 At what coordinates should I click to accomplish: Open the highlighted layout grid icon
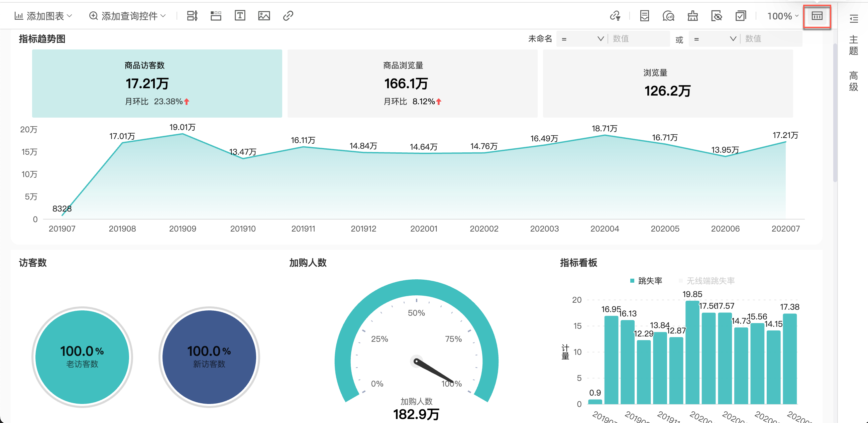coord(817,15)
